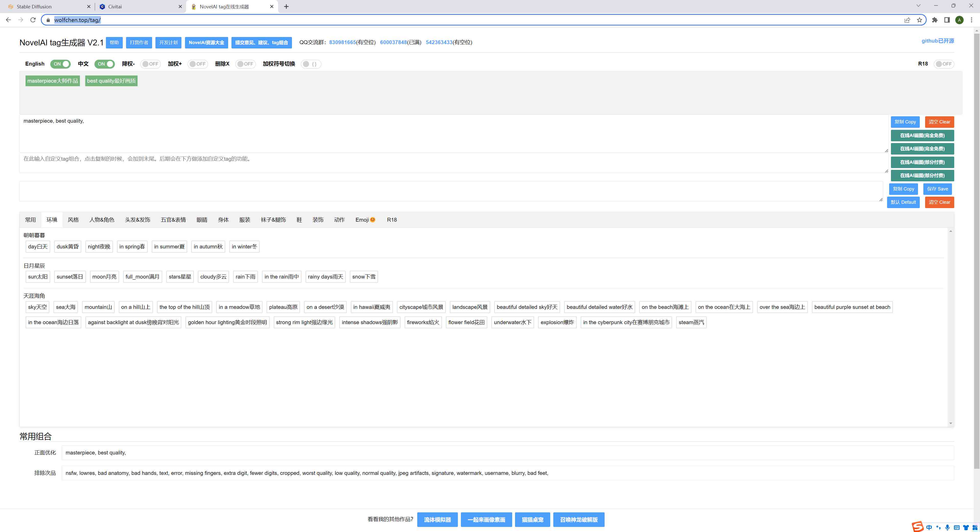This screenshot has height=532, width=980.
Task: Open the 风格 category tab
Action: [x=73, y=220]
